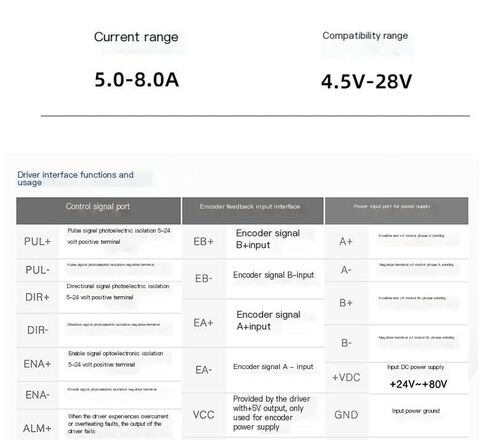The image size is (488, 440).
Task: Click the Compatibility range heading
Action: 365,36
